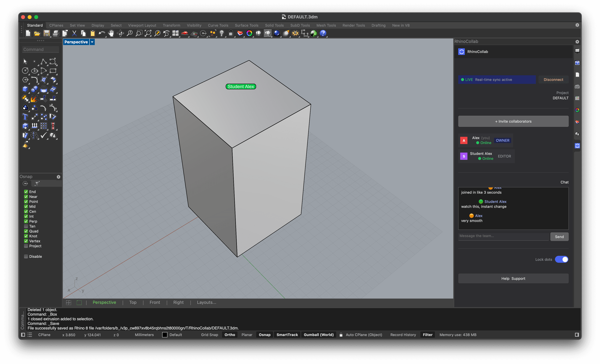Select the Circle tool in sidebar
This screenshot has height=364, width=600.
tap(25, 71)
